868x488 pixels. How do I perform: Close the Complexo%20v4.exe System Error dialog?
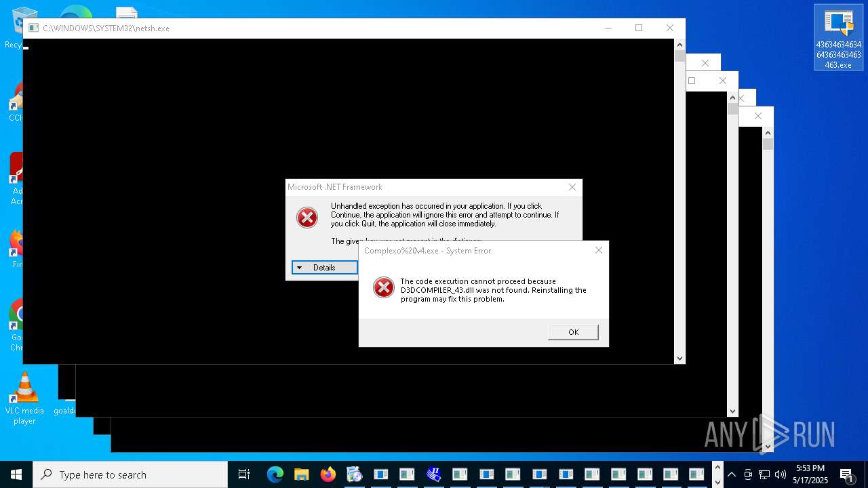click(x=598, y=250)
